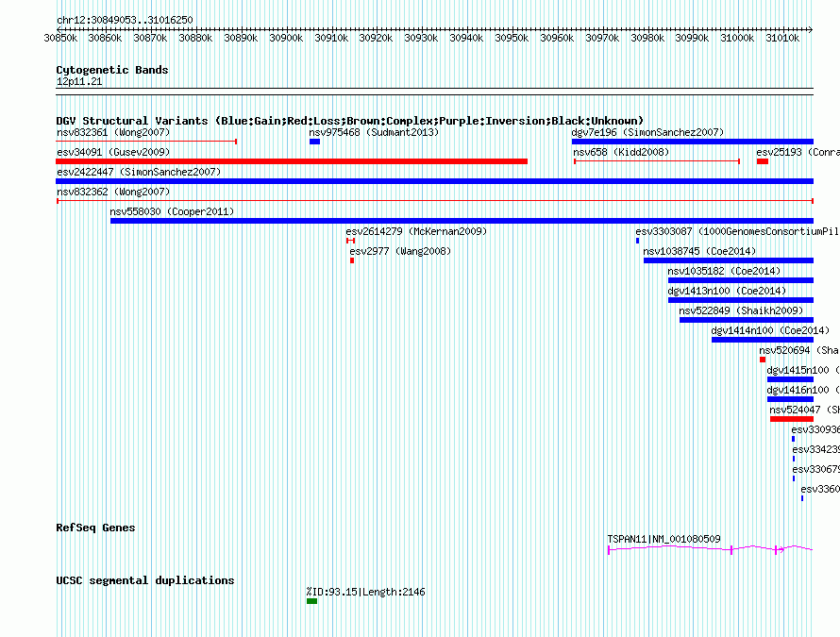Screen dimensions: 840x637
Task: Select the nsv975468 blue gain bar
Action: 314,142
